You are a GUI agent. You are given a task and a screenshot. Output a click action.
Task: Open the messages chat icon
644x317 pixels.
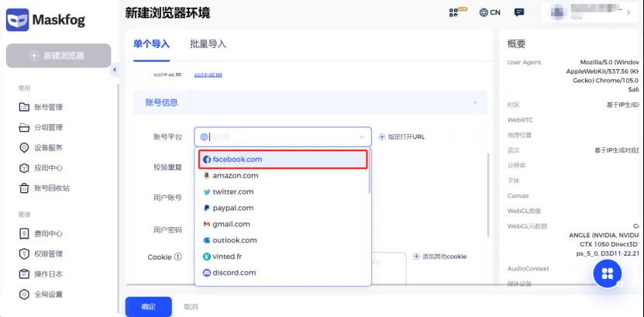[x=519, y=12]
